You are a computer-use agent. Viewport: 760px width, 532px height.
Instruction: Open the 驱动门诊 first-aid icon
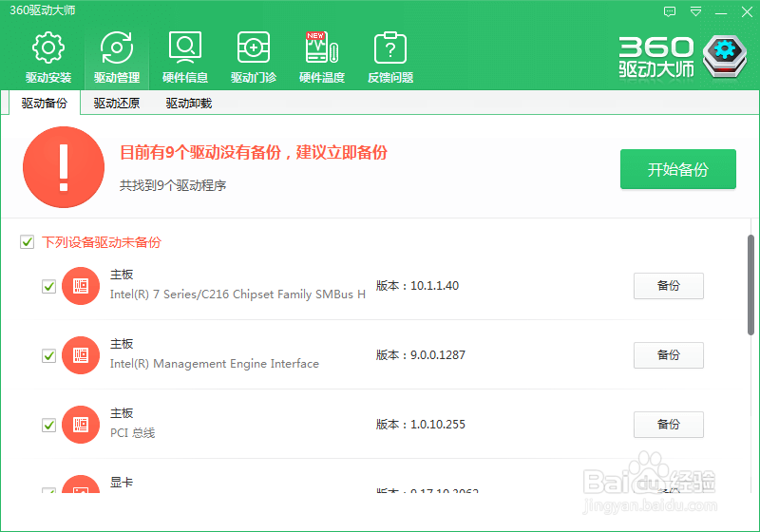point(254,47)
